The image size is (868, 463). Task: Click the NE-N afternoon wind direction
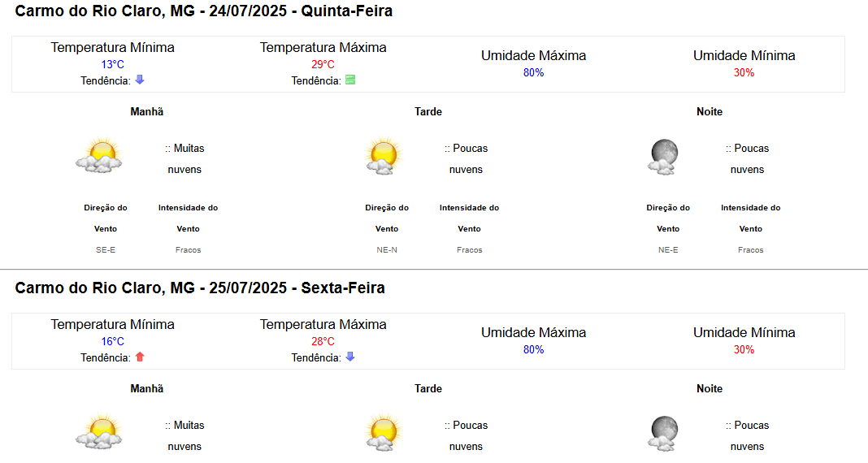tap(387, 250)
